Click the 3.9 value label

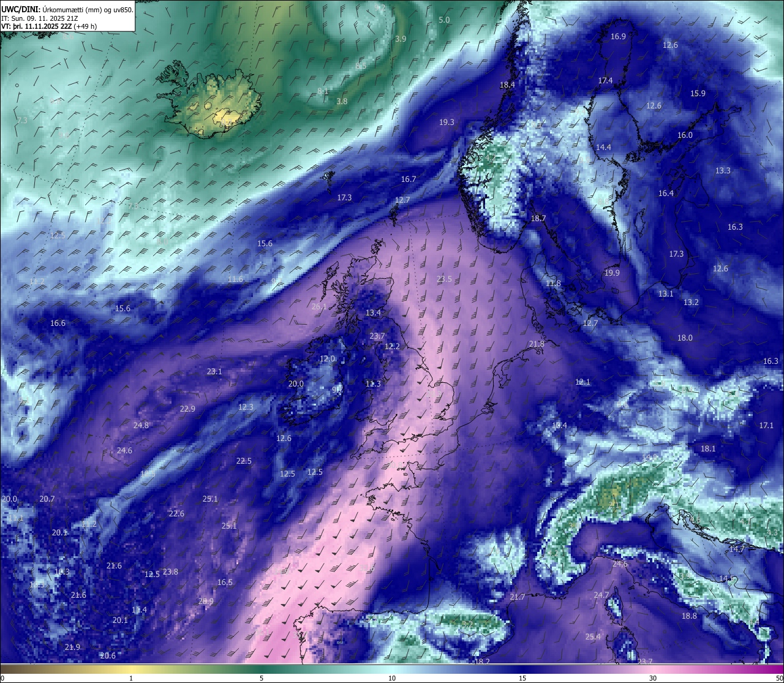[401, 38]
